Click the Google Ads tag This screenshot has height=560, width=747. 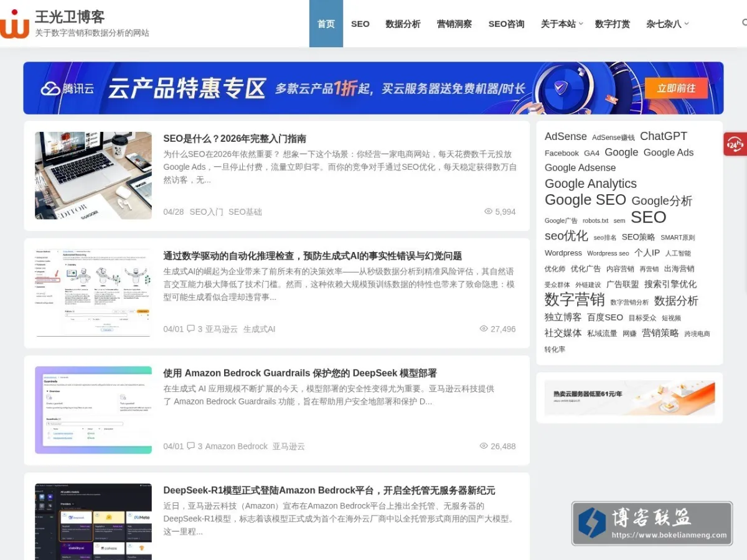(x=669, y=152)
